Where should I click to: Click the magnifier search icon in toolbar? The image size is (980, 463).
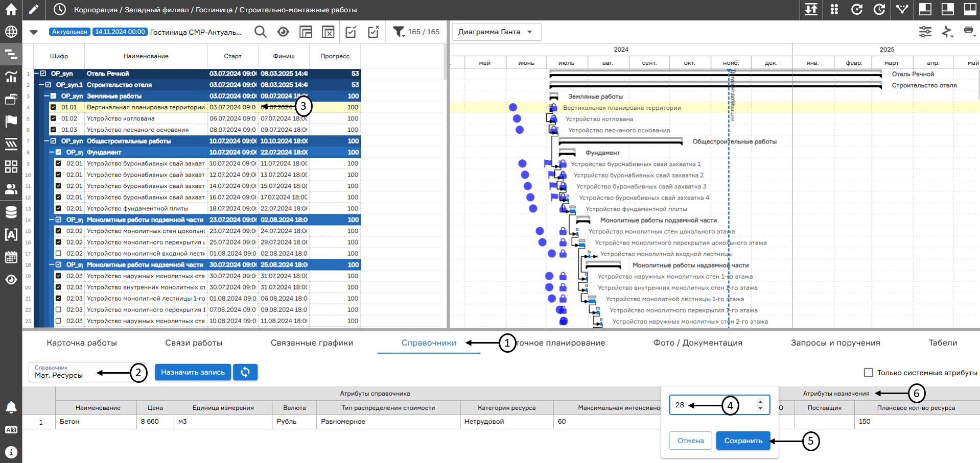click(261, 32)
